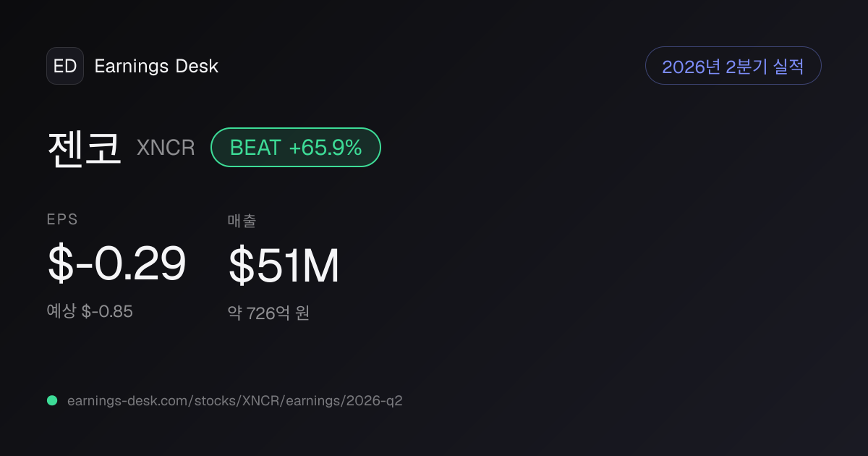The width and height of the screenshot is (868, 456).
Task: Select the XNCR ticker symbol
Action: pos(166,148)
